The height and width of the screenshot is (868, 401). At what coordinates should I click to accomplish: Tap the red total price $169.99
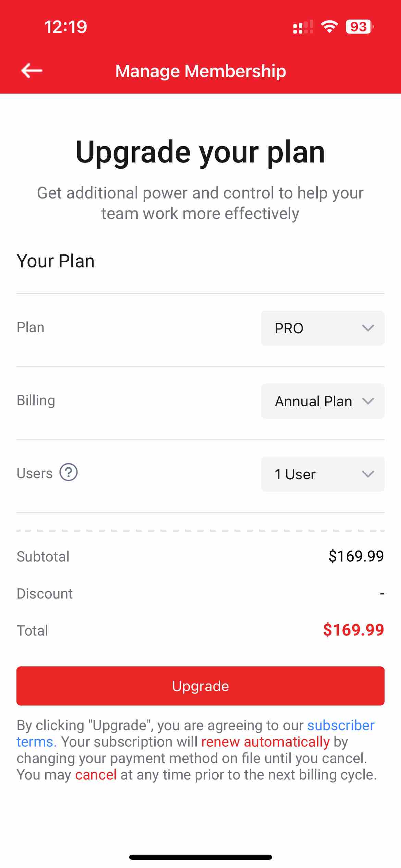353,630
